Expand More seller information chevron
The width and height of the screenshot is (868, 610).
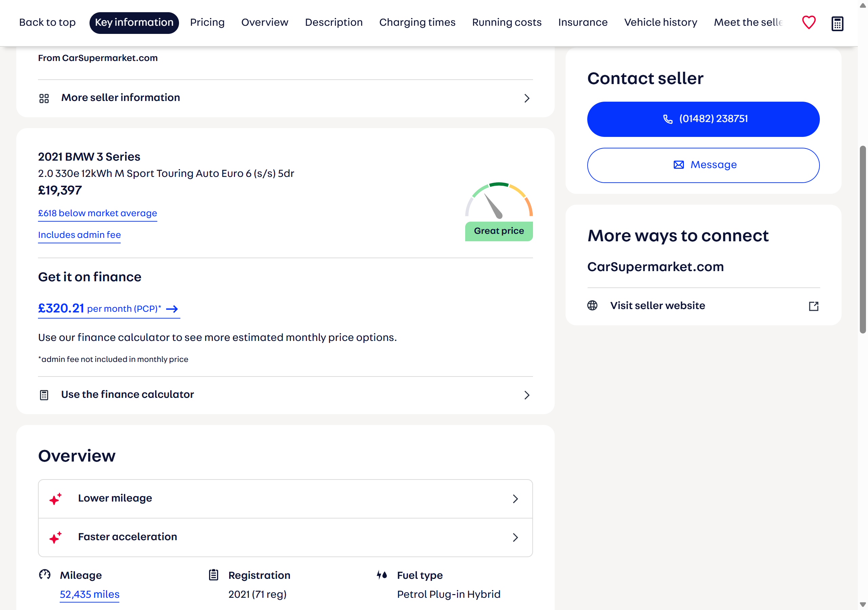pos(527,98)
